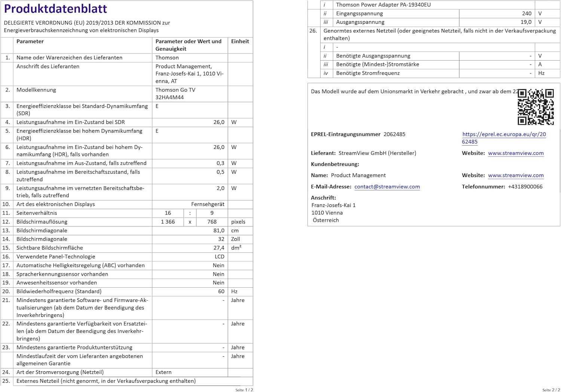Viewport: 561px width, 392px height.
Task: Select the 'Seitenverhältnis' row label
Action: pyautogui.click(x=37, y=213)
